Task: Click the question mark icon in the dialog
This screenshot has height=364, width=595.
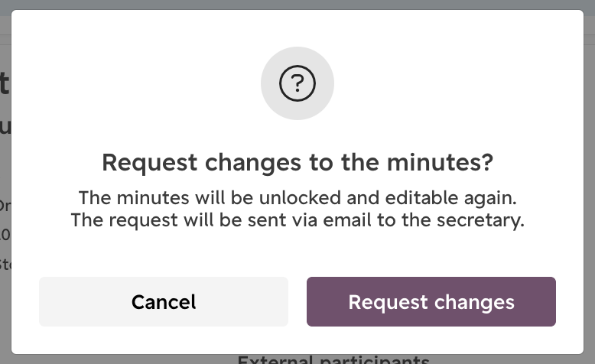Action: 297,83
